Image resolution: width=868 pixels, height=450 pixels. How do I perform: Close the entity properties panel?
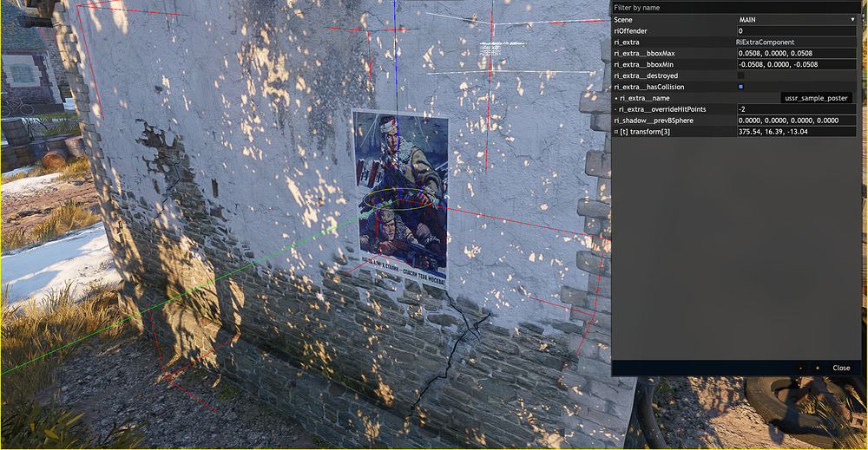pos(841,368)
